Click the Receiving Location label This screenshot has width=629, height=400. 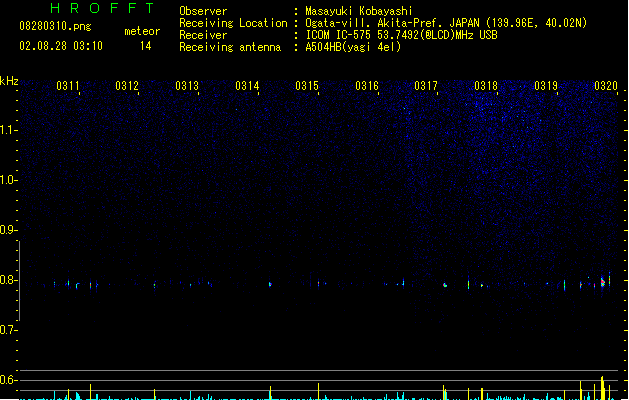[x=233, y=23]
